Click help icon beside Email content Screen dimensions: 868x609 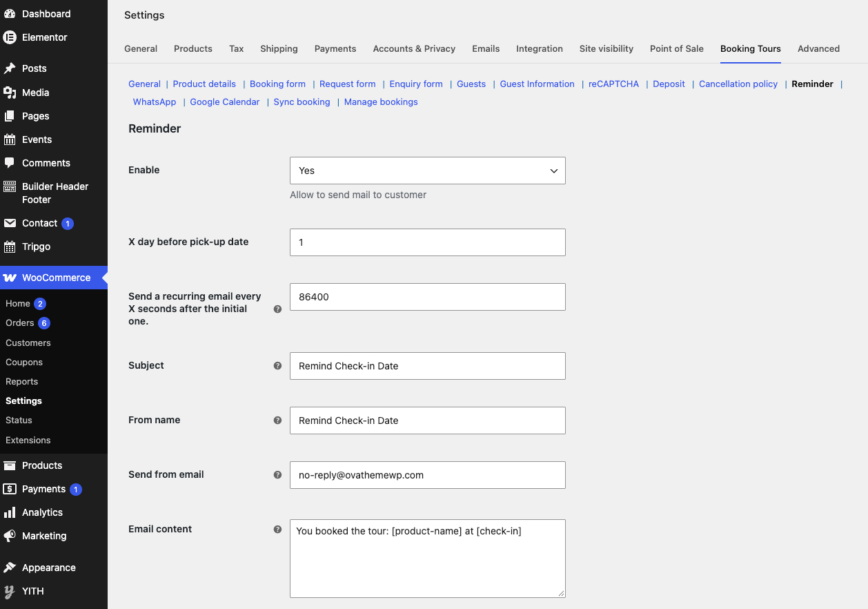(277, 530)
